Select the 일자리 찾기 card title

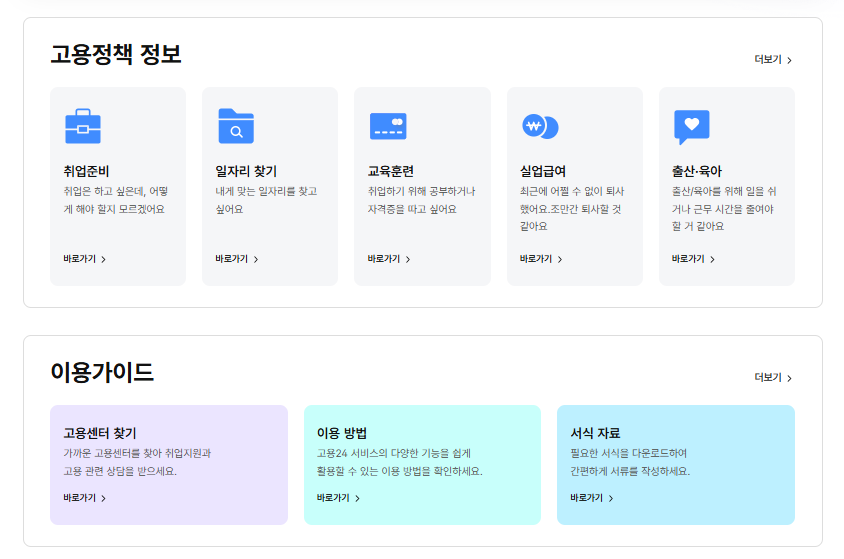tap(246, 171)
